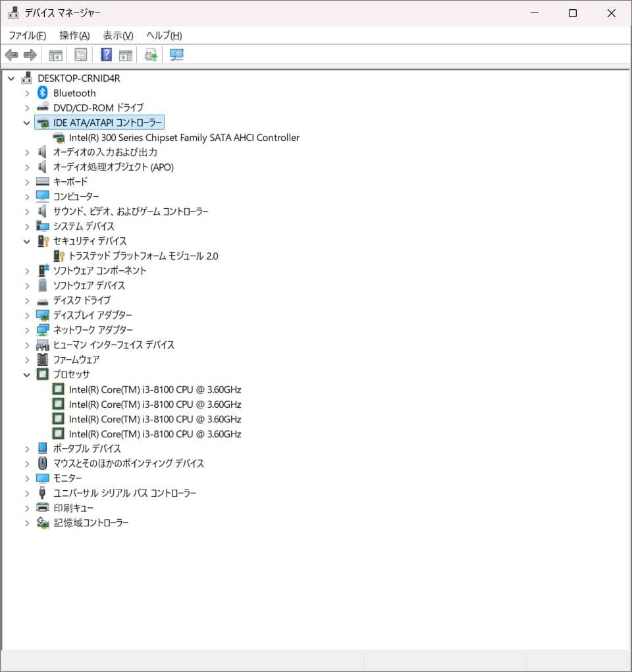Open the ファイル(F) menu

pos(26,35)
